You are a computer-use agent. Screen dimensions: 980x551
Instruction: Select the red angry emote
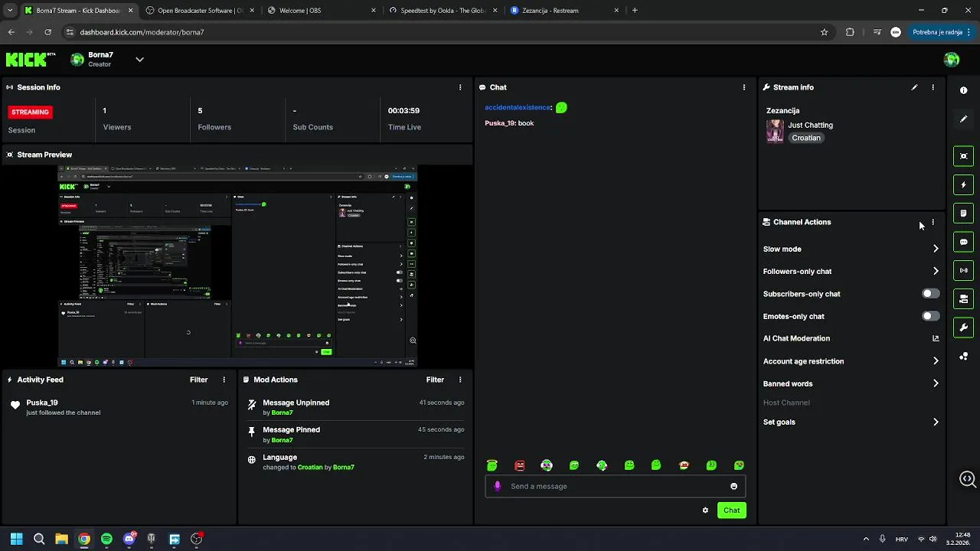click(x=520, y=465)
